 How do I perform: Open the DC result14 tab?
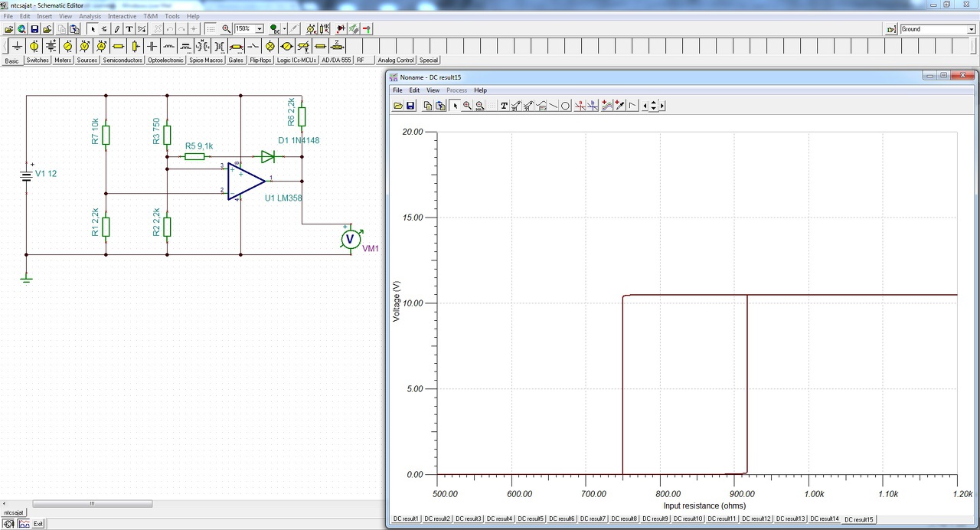[825, 519]
